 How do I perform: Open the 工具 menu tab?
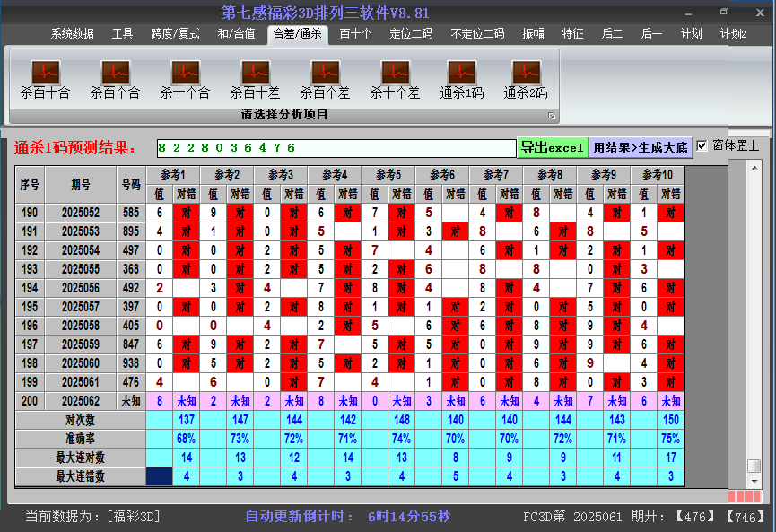click(x=122, y=34)
